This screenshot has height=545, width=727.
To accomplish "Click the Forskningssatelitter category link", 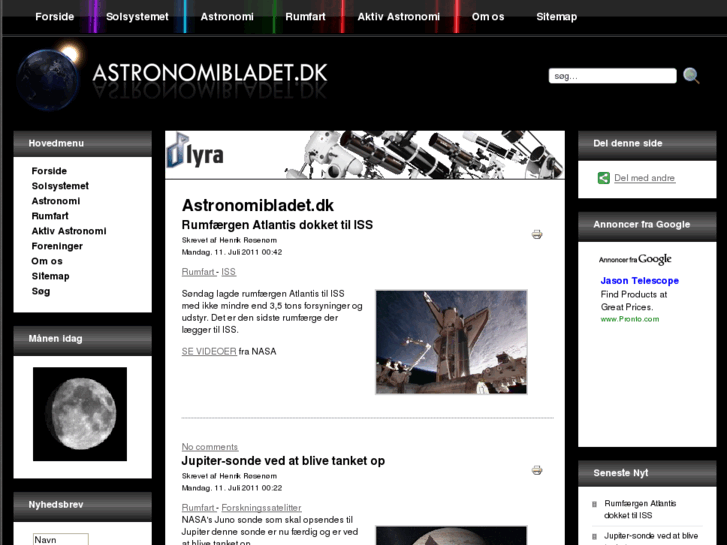I will tap(261, 508).
